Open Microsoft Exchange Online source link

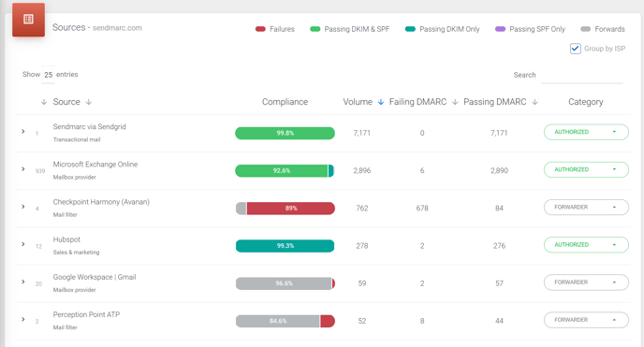95,164
